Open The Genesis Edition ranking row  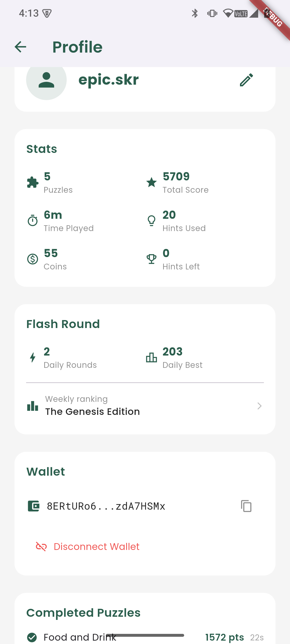click(x=92, y=411)
